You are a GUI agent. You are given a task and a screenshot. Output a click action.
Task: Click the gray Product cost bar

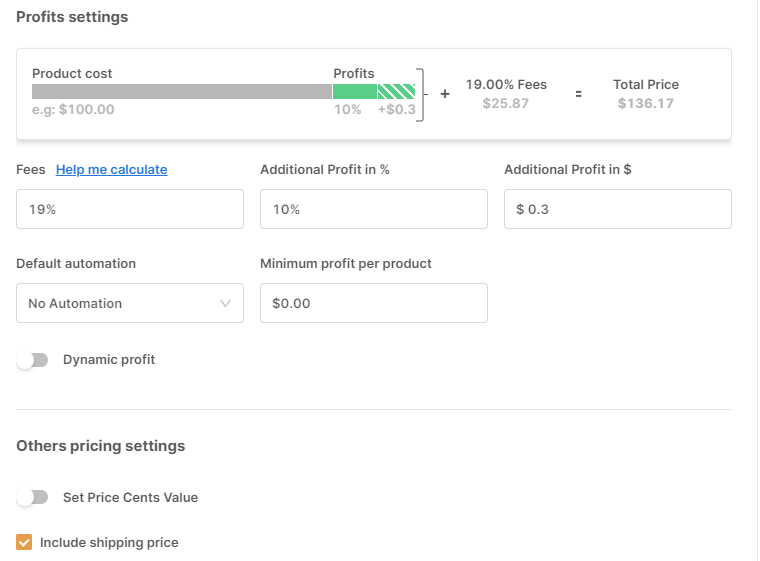click(181, 91)
